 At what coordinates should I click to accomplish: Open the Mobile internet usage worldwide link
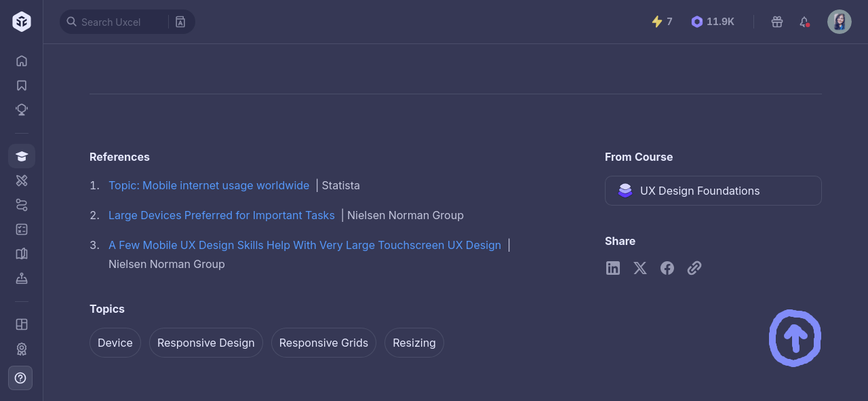[209, 185]
